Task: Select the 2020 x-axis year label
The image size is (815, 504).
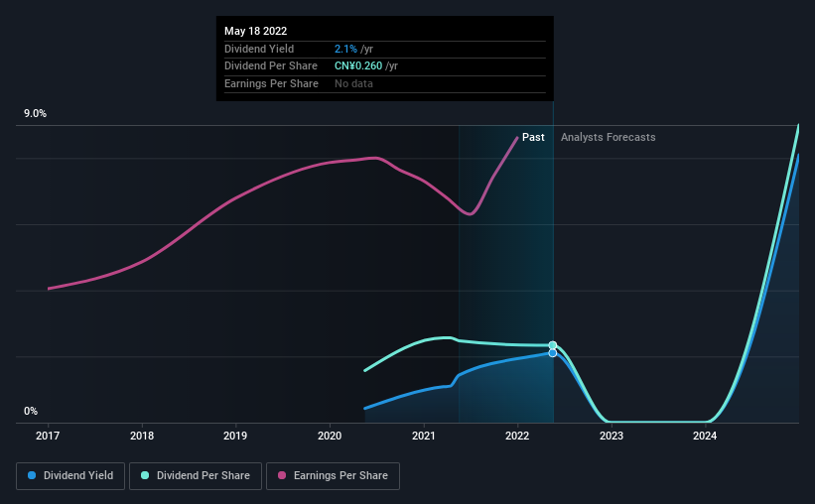Action: click(330, 436)
